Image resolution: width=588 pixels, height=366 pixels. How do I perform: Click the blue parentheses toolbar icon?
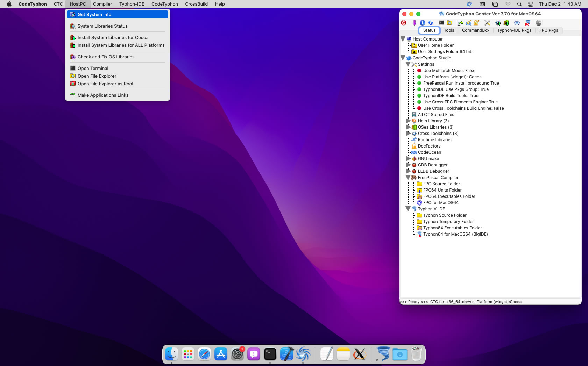(517, 23)
